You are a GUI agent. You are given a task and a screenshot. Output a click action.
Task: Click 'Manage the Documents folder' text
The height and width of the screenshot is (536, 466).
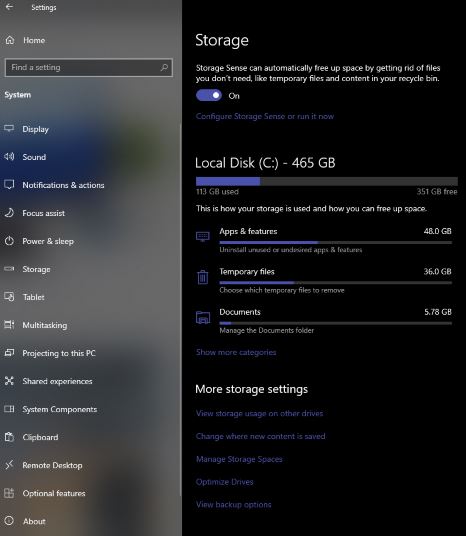(266, 330)
